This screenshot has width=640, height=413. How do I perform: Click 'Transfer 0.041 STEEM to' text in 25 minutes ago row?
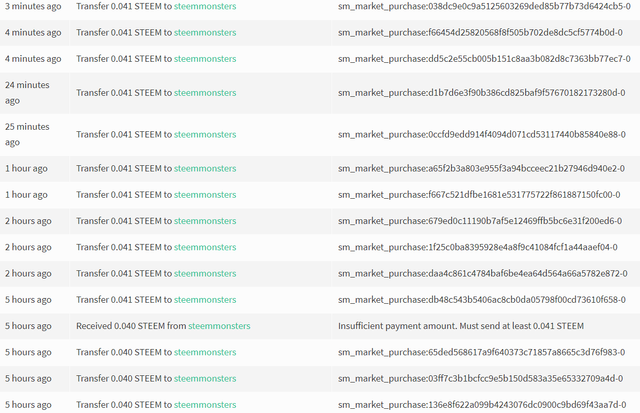pos(124,134)
